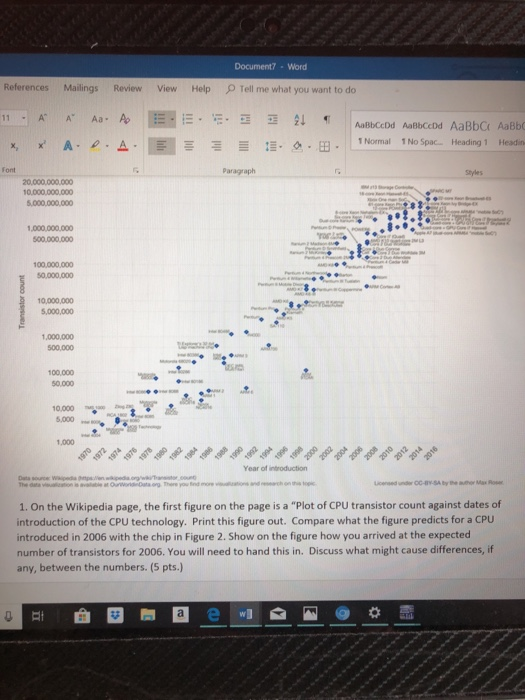Open the Photos app from the taskbar
This screenshot has width=525, height=700.
tap(311, 615)
